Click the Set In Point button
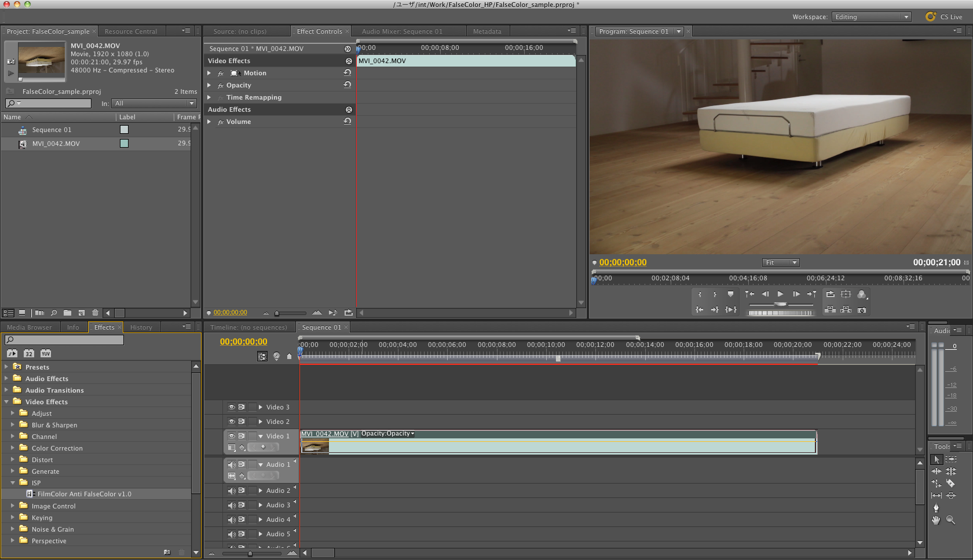This screenshot has height=560, width=973. 700,294
